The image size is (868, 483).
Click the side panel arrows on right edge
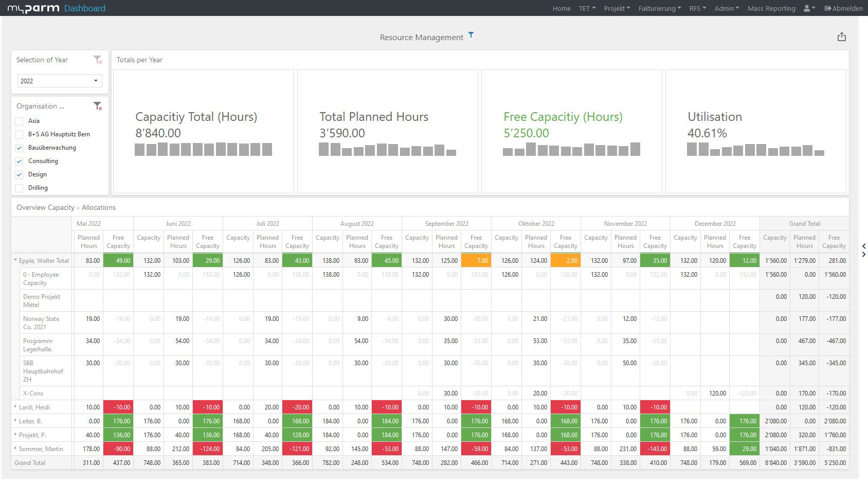[864, 250]
